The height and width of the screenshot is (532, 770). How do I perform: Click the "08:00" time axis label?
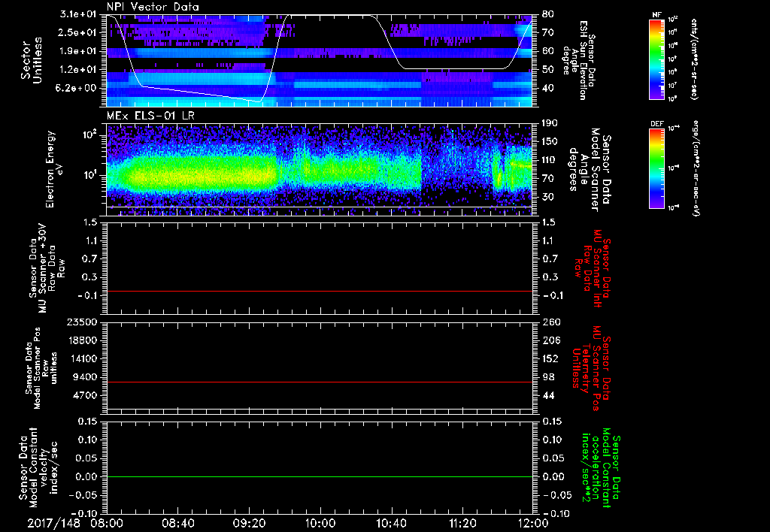tap(107, 523)
